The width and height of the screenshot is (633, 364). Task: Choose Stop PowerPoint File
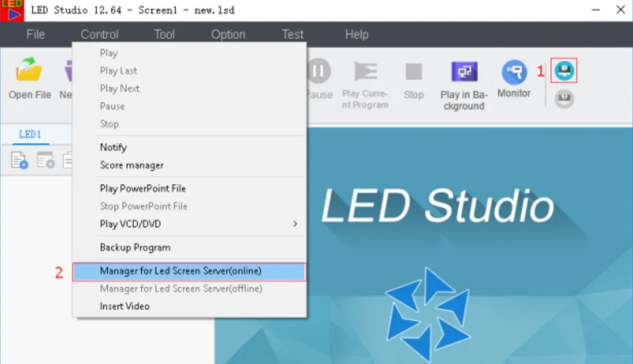tap(190, 206)
